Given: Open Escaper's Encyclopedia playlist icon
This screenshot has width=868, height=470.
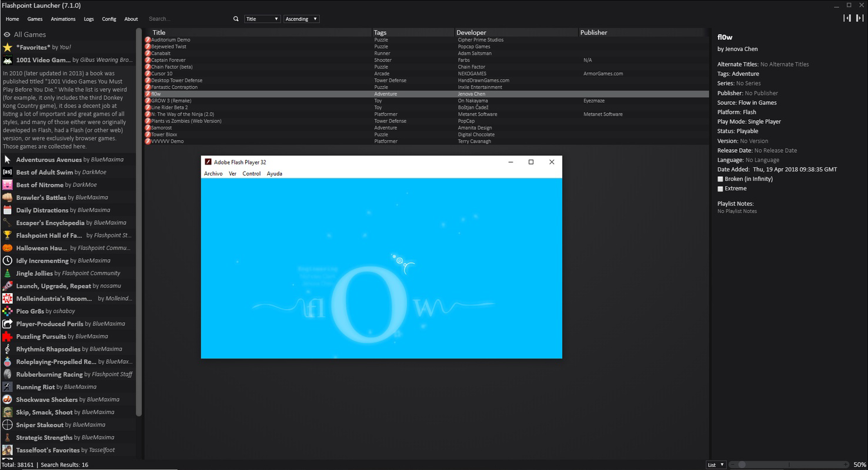Looking at the screenshot, I should coord(7,223).
